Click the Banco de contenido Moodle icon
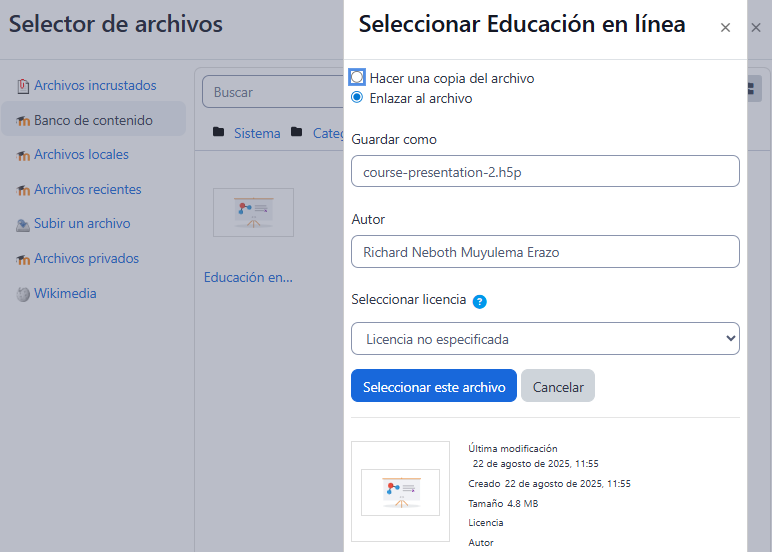This screenshot has width=772, height=552. click(x=23, y=121)
